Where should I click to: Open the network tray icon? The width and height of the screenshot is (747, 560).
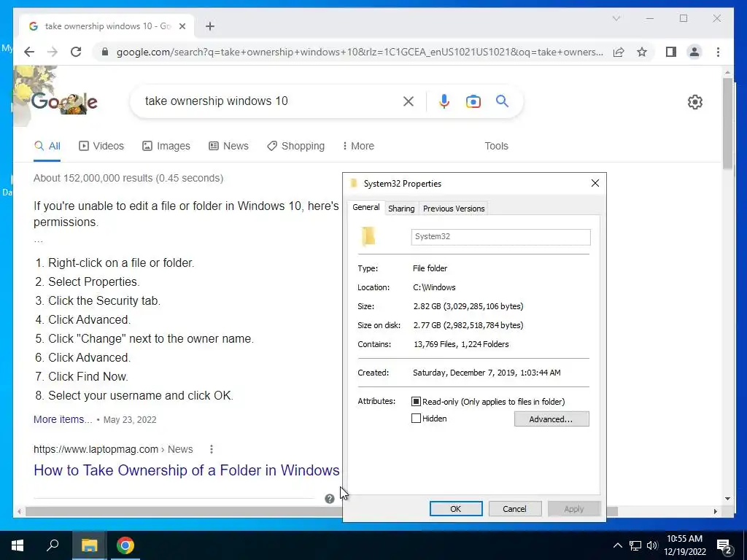[x=635, y=545]
